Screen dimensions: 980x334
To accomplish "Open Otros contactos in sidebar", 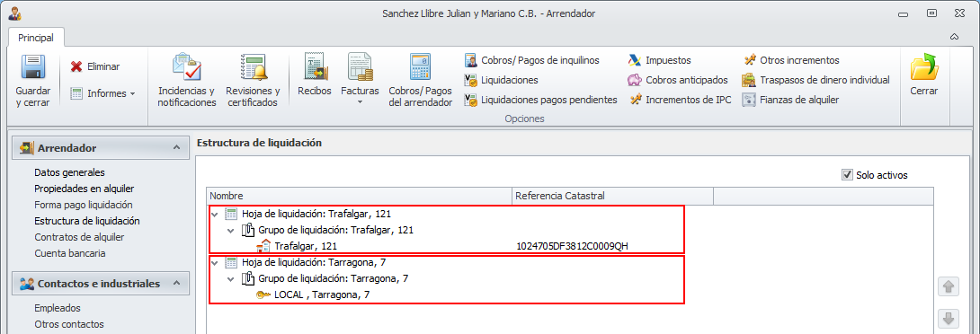I will point(69,325).
